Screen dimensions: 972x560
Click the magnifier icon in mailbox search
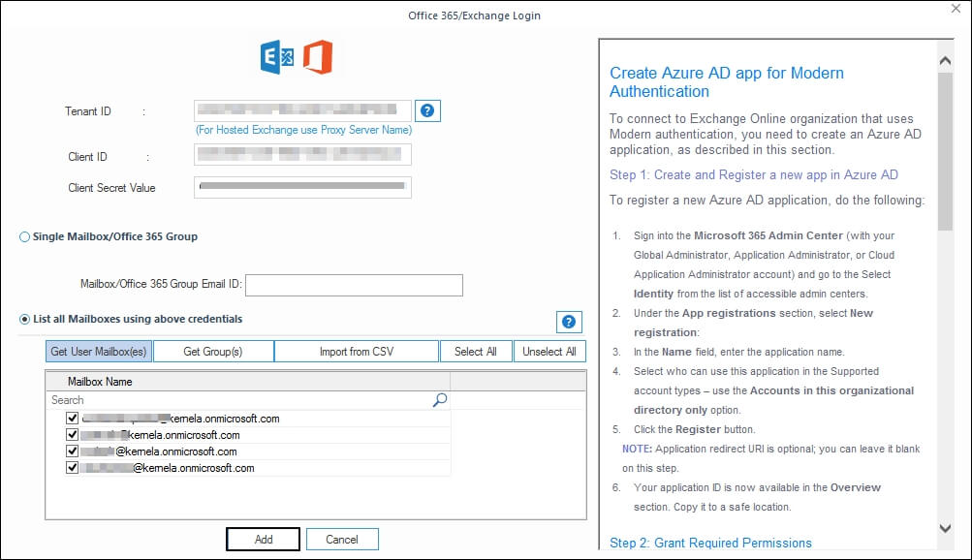[x=440, y=400]
